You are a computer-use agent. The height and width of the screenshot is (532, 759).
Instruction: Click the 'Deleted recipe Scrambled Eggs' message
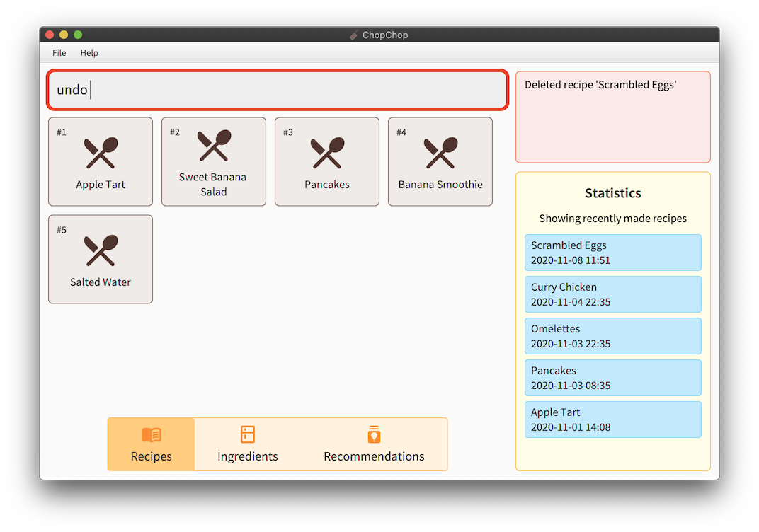click(600, 85)
